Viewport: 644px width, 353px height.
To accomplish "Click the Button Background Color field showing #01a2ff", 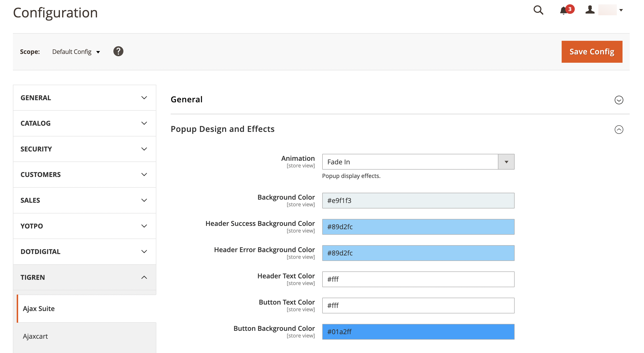I will point(418,332).
